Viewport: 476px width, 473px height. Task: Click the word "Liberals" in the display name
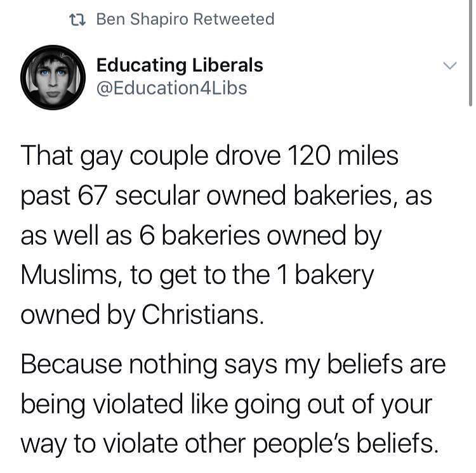[x=228, y=65]
